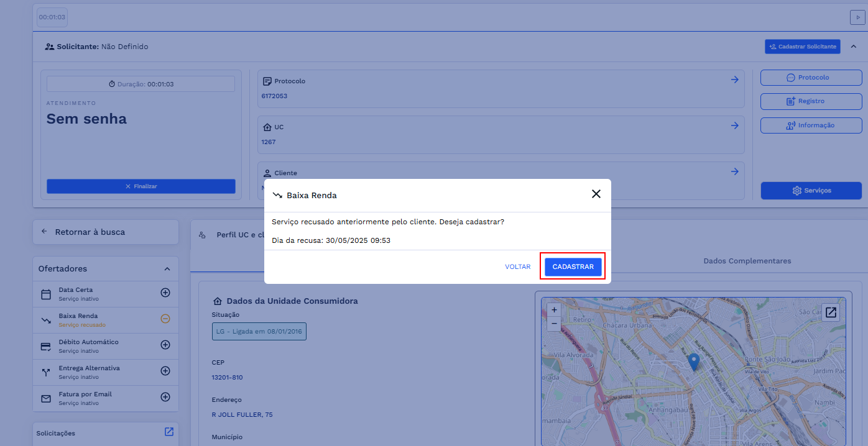Add the Entrega Alternativa service

pyautogui.click(x=165, y=371)
